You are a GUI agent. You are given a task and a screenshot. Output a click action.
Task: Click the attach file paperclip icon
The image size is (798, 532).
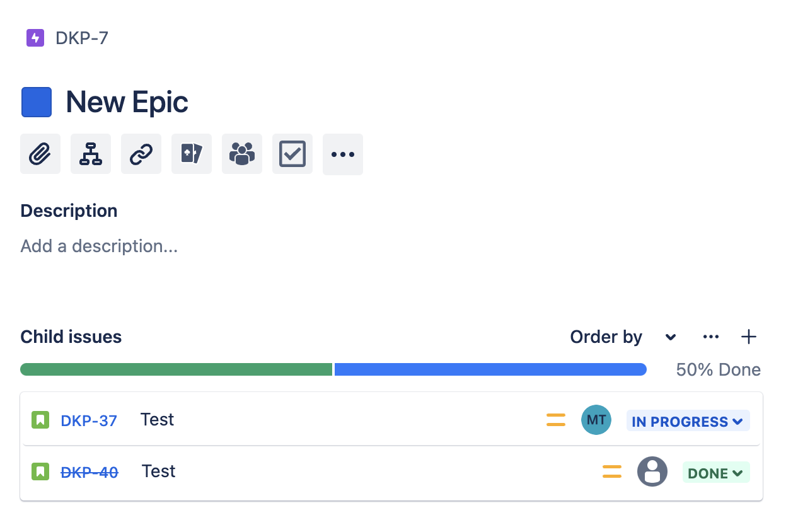(40, 154)
